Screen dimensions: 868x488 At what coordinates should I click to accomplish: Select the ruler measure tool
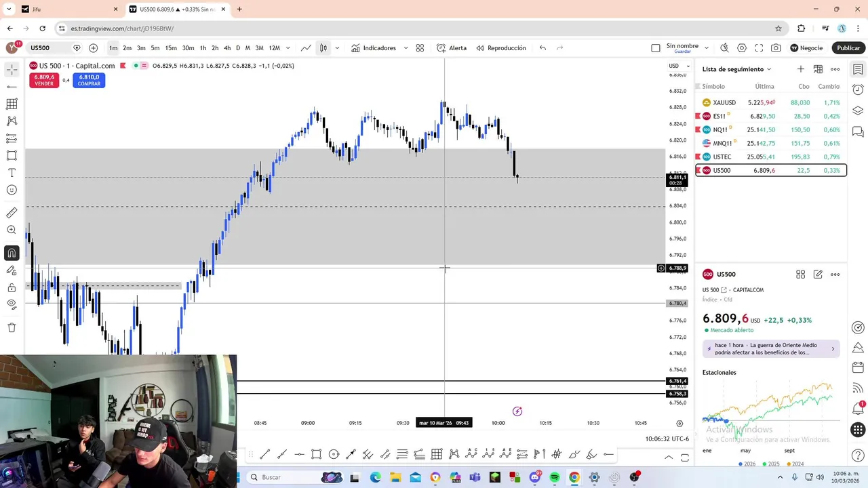point(12,213)
